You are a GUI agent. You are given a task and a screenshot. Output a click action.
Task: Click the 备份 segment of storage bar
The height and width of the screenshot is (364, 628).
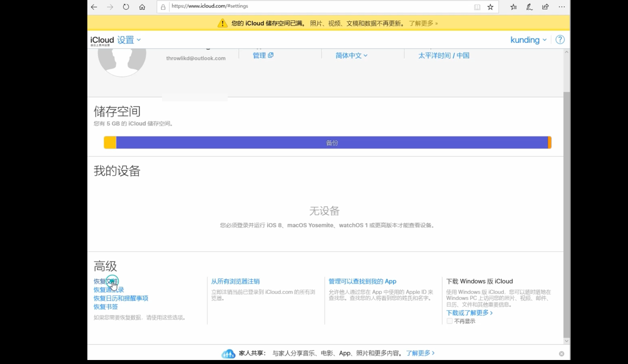tap(331, 142)
